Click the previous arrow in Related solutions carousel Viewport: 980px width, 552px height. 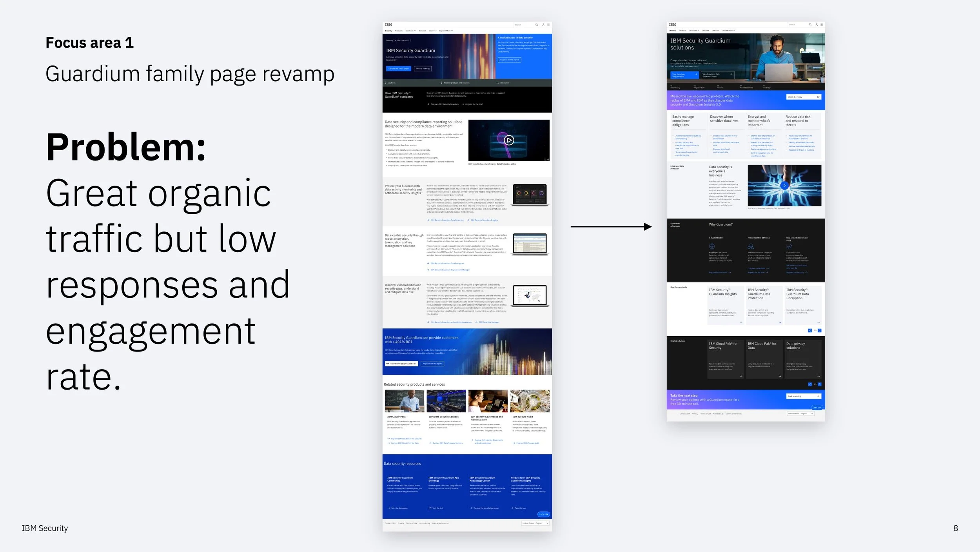[810, 384]
